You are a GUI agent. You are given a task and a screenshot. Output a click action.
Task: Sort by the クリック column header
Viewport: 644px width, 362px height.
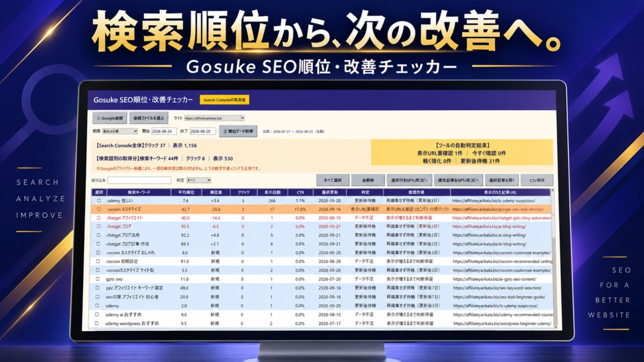tap(243, 192)
